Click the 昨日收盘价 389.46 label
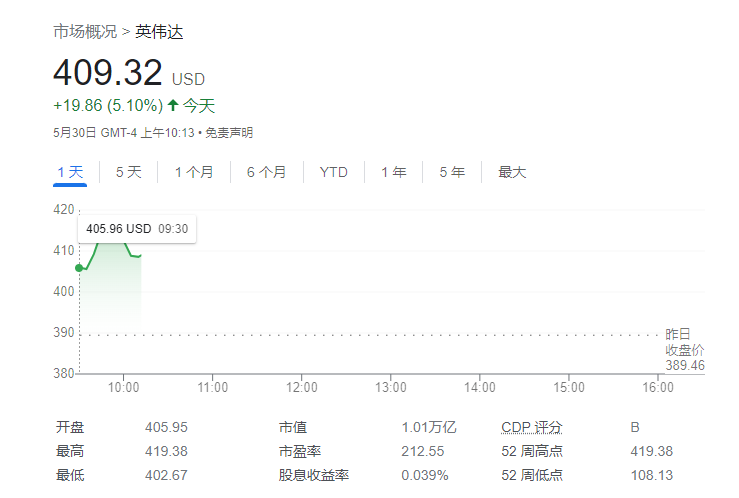Screen dimensions: 739x498 (x=684, y=350)
